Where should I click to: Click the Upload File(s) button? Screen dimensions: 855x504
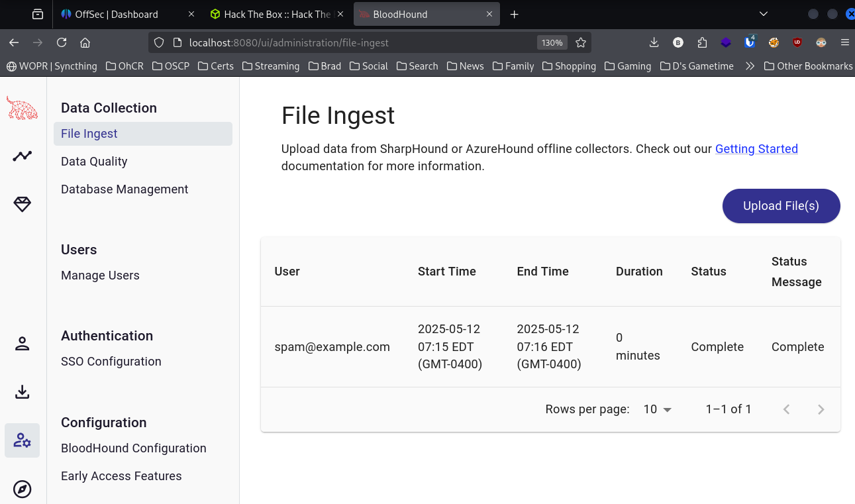click(781, 206)
